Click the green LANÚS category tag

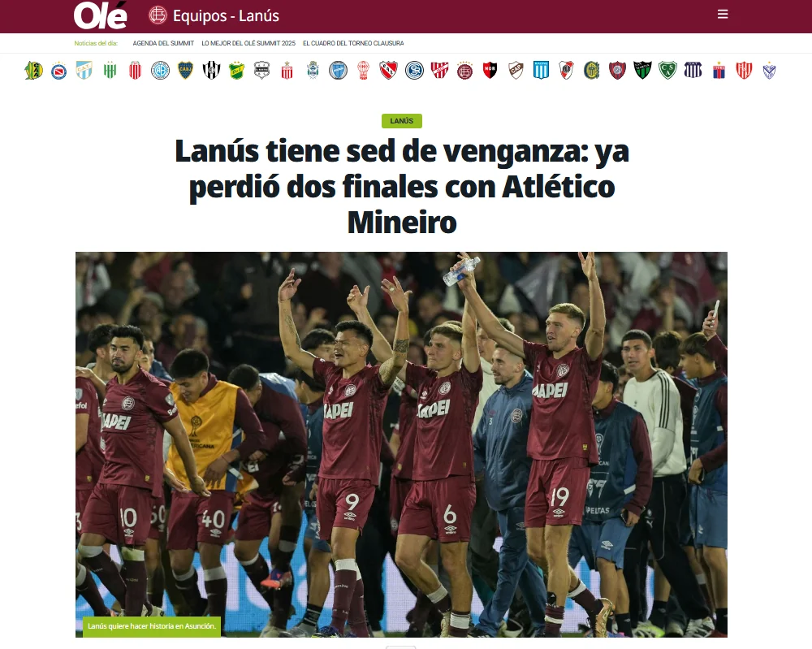[402, 121]
